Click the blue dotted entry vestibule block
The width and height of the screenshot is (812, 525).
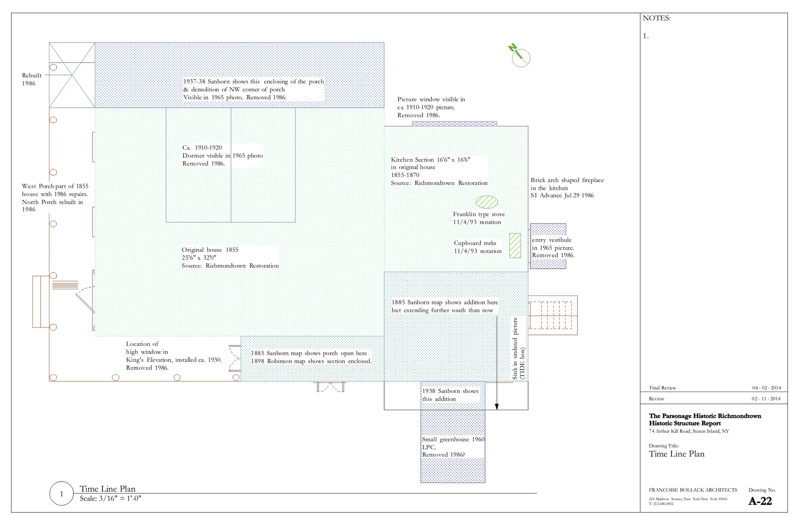(x=548, y=229)
